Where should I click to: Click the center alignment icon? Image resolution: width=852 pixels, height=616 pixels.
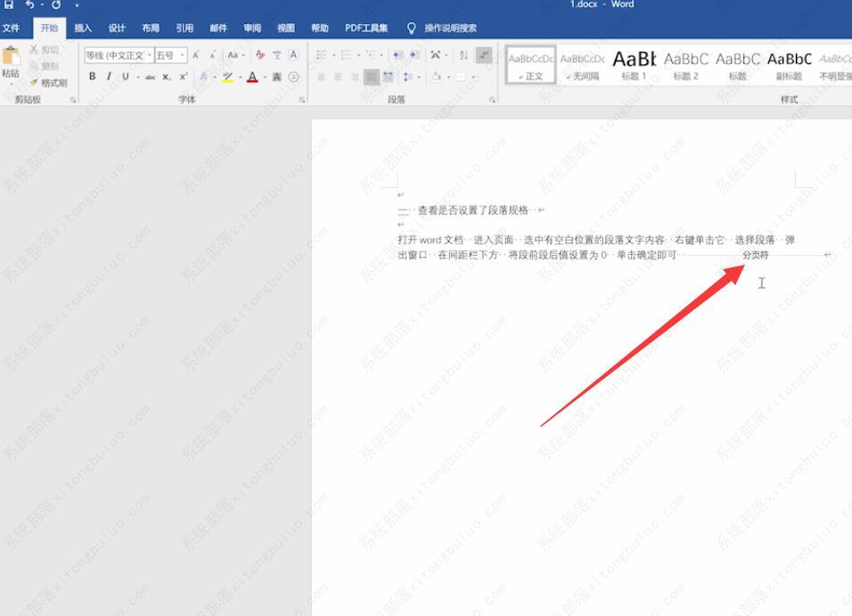[338, 78]
